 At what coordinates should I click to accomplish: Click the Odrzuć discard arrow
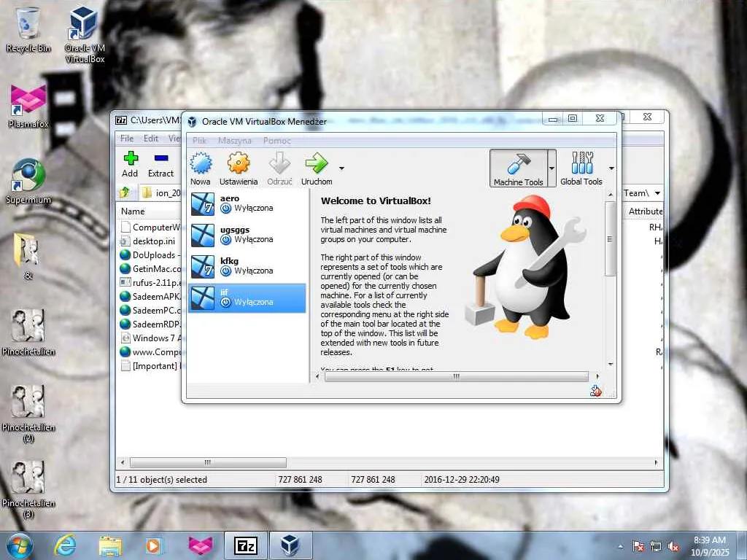click(x=279, y=168)
